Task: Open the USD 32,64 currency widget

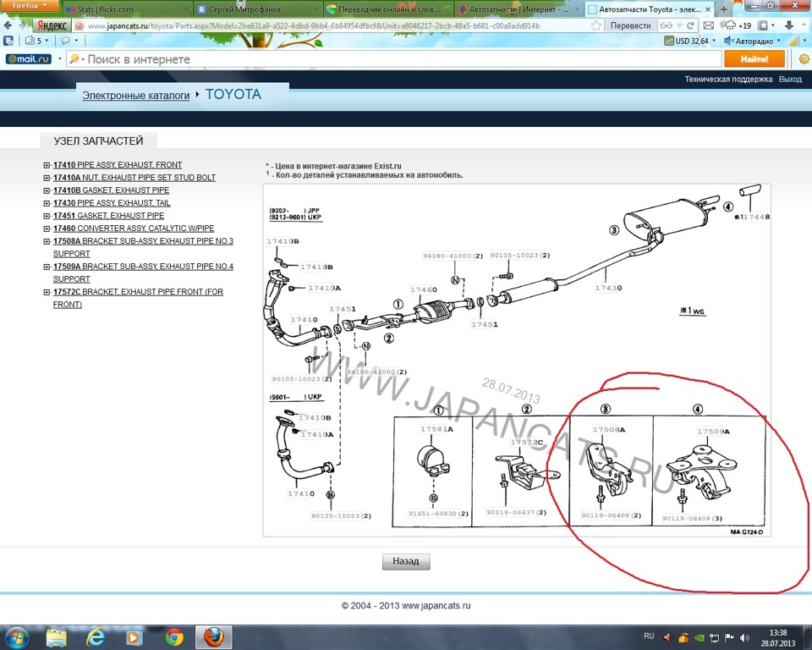Action: (690, 41)
